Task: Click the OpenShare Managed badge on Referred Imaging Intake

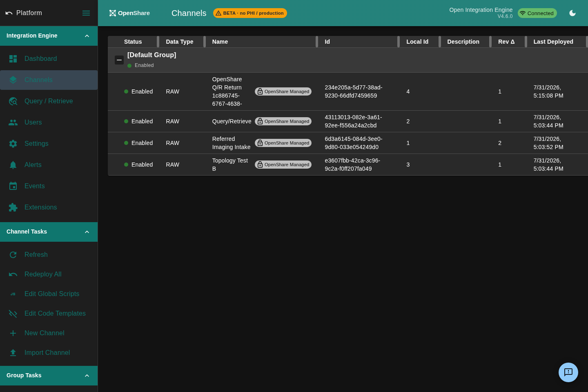Action: pyautogui.click(x=283, y=143)
